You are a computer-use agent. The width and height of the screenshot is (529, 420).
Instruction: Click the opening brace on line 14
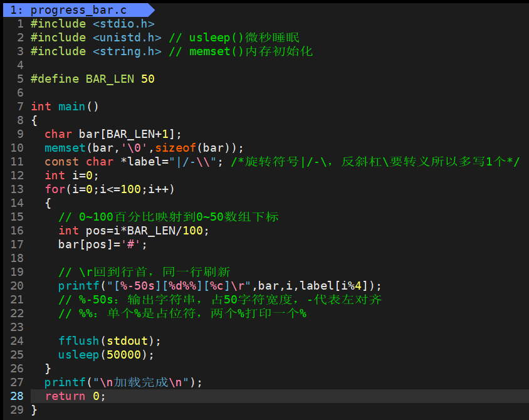click(48, 204)
